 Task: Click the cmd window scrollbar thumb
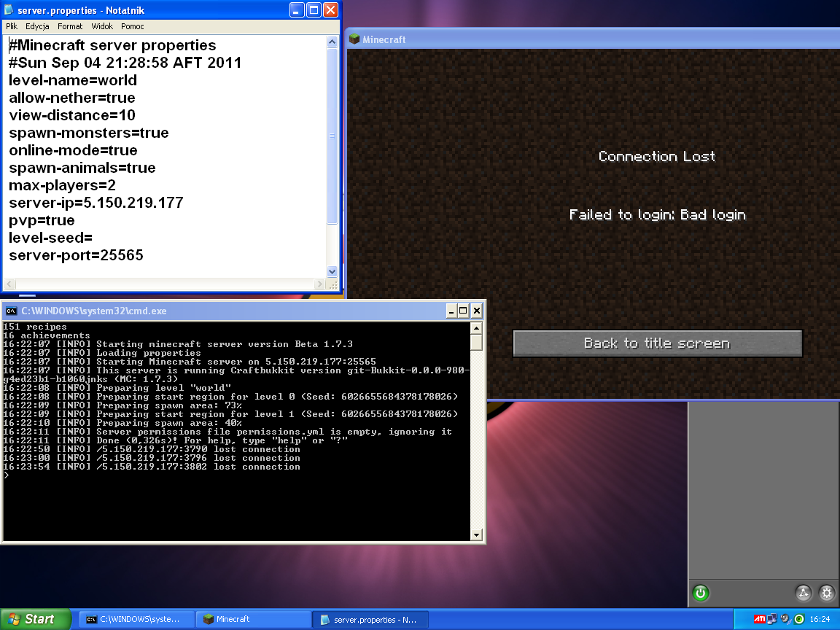pos(476,342)
